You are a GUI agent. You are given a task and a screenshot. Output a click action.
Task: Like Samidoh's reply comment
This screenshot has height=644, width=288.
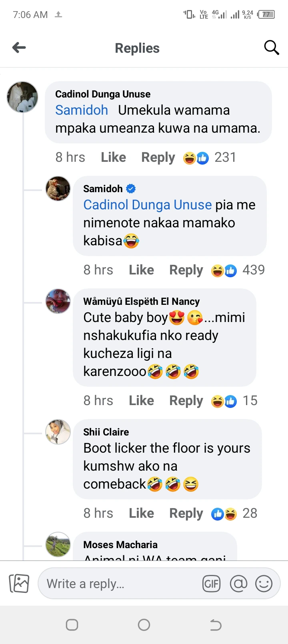tap(141, 270)
